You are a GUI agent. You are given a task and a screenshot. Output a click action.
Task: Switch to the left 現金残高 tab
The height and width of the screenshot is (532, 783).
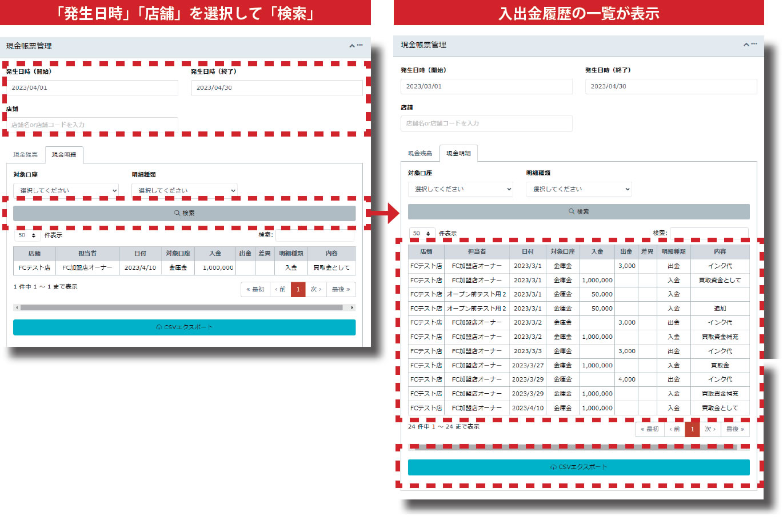point(26,155)
